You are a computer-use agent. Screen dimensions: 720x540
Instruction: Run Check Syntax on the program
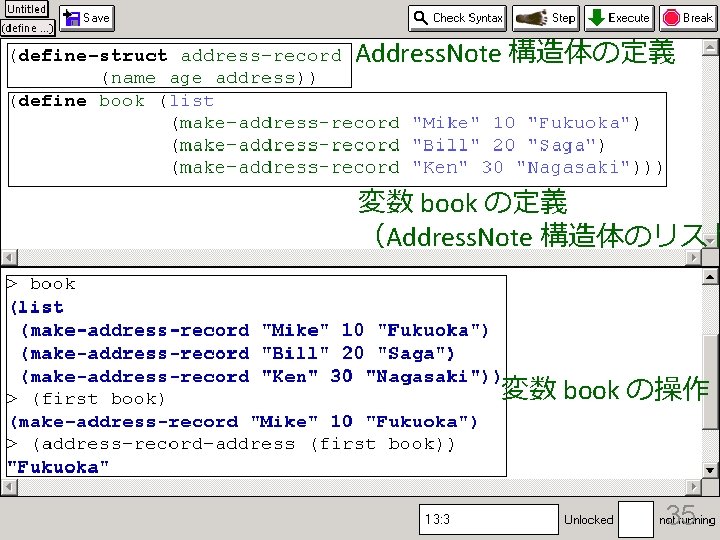click(457, 18)
